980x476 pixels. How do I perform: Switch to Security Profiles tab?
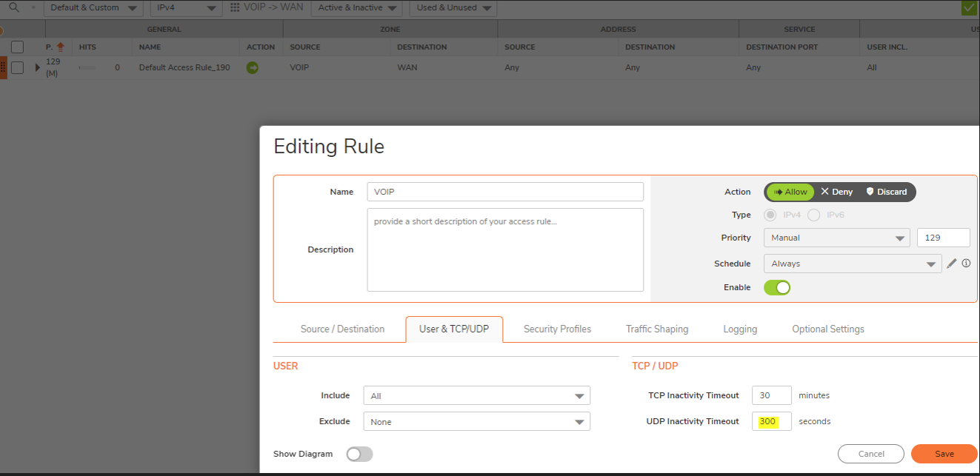[557, 329]
